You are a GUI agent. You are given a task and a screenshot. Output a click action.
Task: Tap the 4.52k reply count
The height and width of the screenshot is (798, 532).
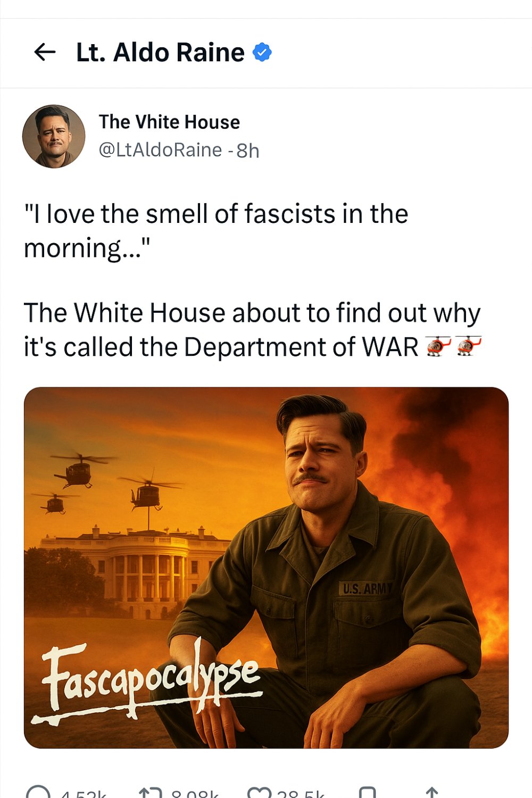84,794
